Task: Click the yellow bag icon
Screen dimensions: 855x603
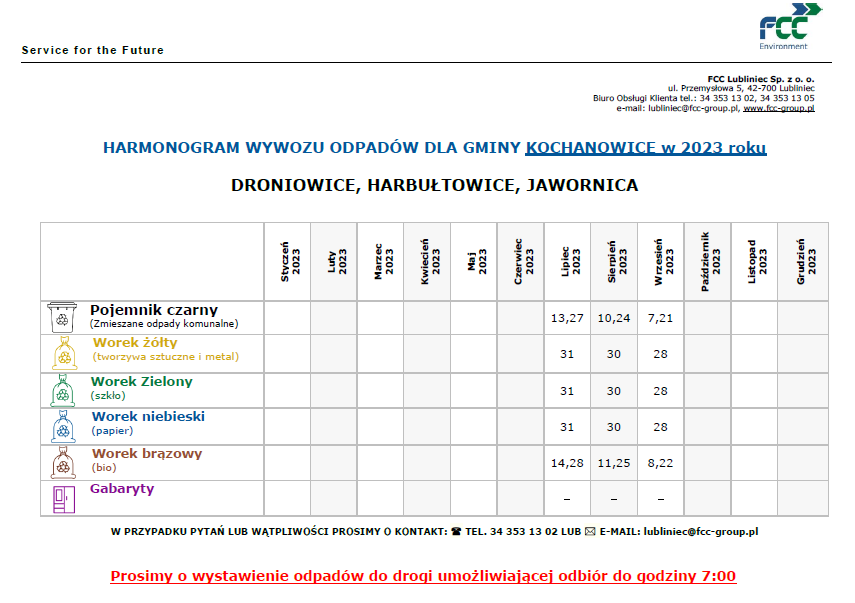Action: click(63, 353)
